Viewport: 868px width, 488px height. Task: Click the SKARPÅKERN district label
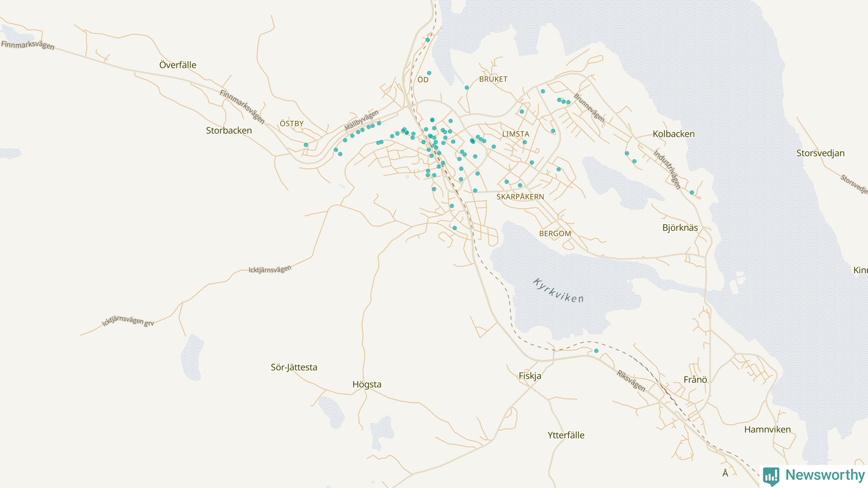click(x=520, y=197)
